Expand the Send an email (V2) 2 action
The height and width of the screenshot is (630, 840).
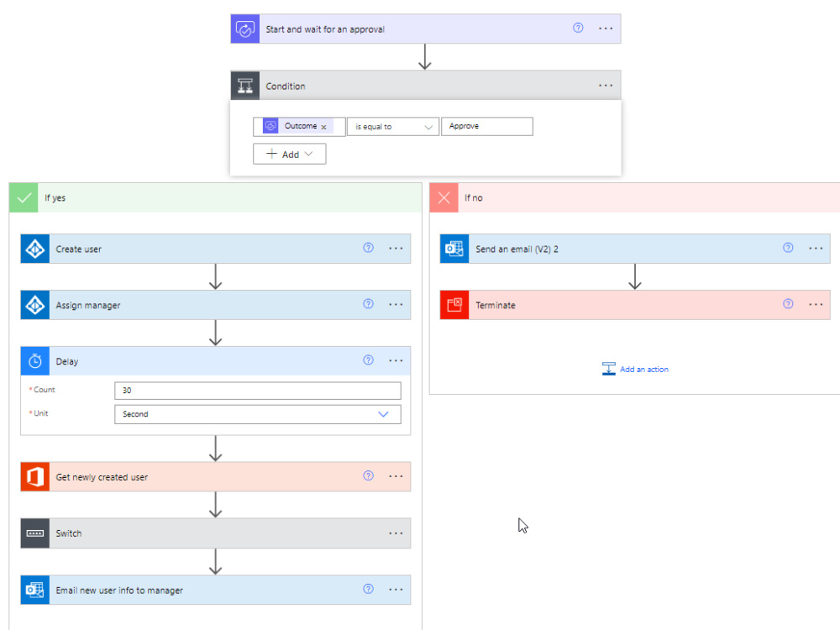(x=635, y=249)
